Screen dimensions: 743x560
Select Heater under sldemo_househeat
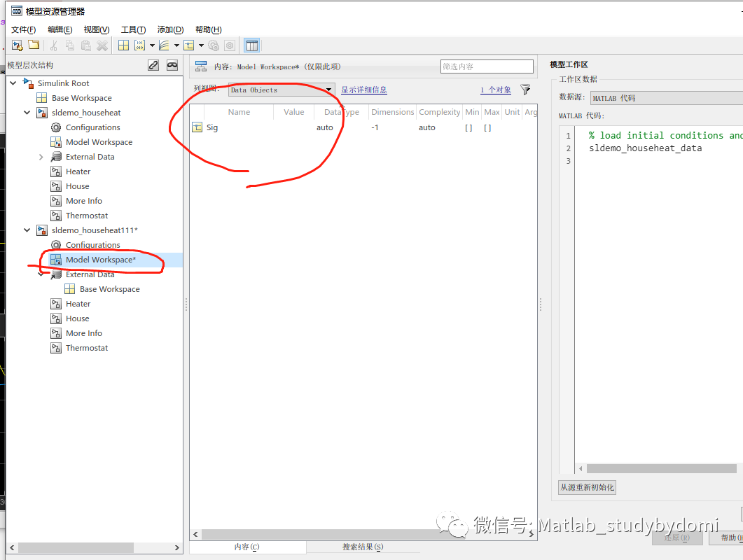click(78, 171)
